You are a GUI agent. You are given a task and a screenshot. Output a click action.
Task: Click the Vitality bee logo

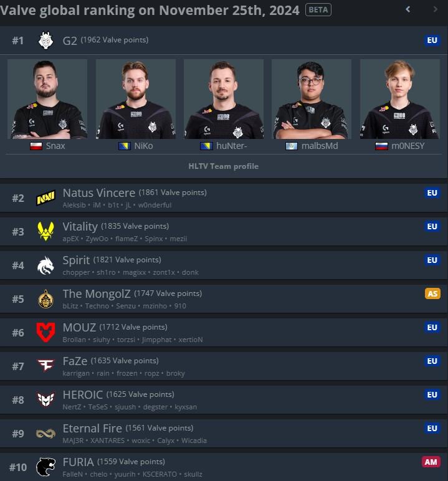[45, 231]
